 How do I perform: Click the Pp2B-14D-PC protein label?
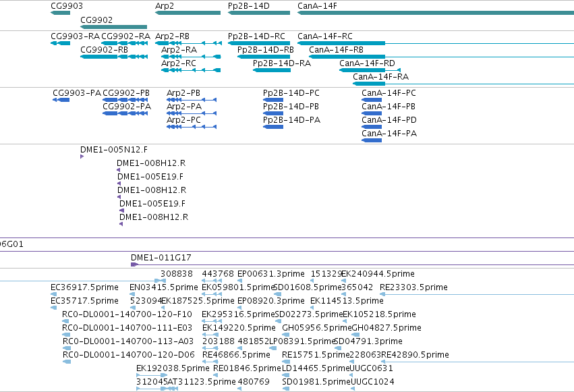(291, 93)
